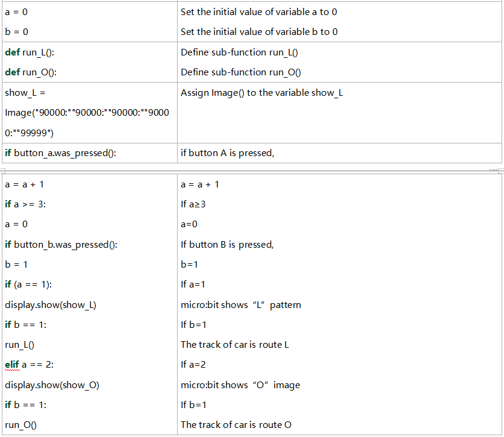Viewport: 504px width, 437px height.
Task: Click 'Set the initial value of variable b to 0'
Action: [x=259, y=32]
